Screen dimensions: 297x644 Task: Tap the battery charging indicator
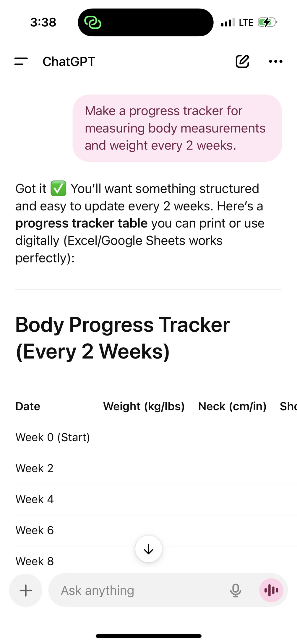tap(267, 22)
